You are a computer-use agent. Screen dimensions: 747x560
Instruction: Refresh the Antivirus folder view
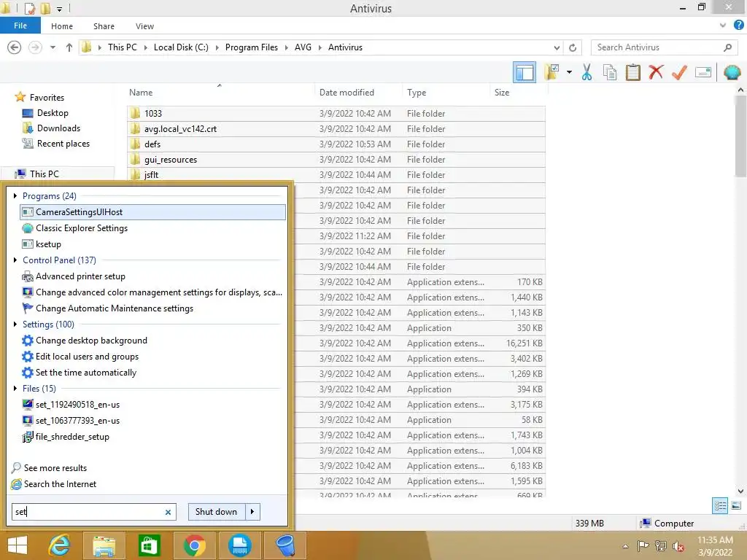573,47
